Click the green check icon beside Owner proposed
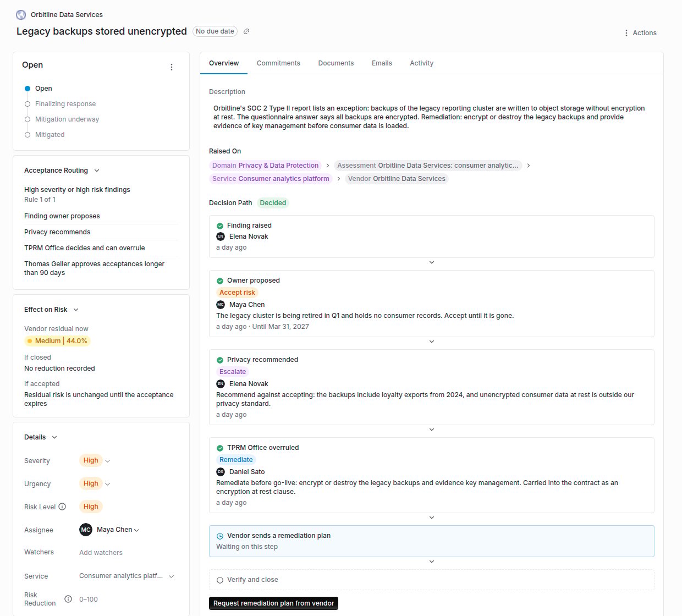The height and width of the screenshot is (616, 682). 220,280
